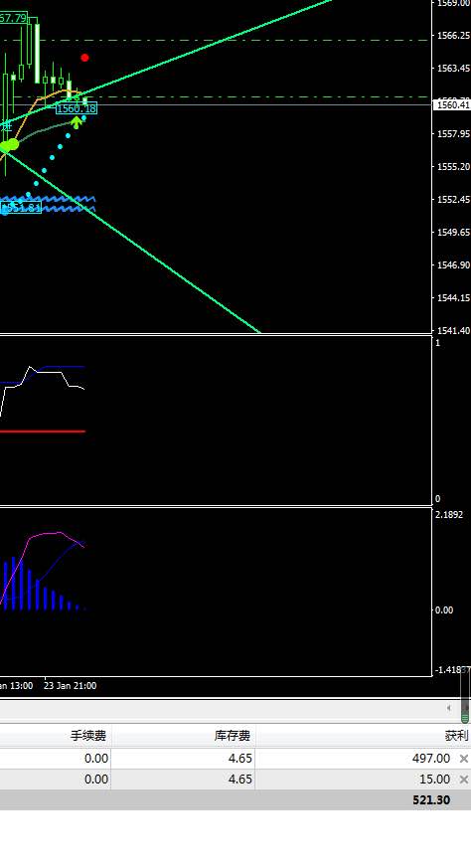Click the 4.65 swap in the 497.00 row
Viewport: 471px width, 868px height.
(240, 759)
